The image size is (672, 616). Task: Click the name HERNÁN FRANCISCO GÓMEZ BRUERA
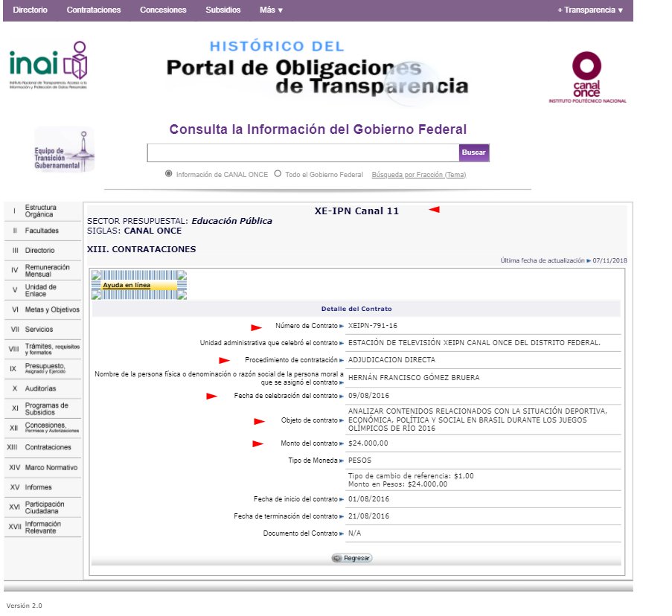(414, 377)
